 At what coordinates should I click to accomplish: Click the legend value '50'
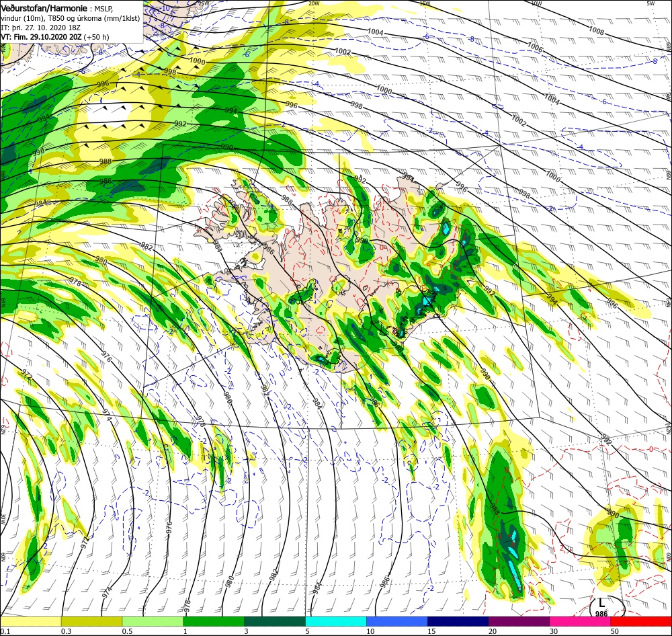tap(615, 631)
